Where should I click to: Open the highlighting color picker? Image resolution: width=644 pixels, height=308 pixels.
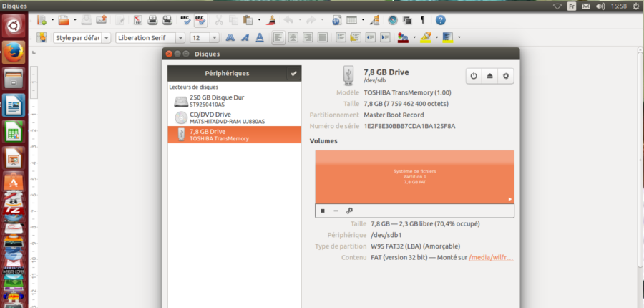coord(434,37)
